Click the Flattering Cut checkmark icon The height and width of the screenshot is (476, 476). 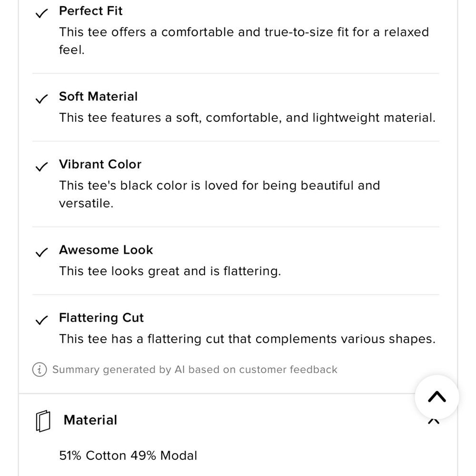[41, 320]
